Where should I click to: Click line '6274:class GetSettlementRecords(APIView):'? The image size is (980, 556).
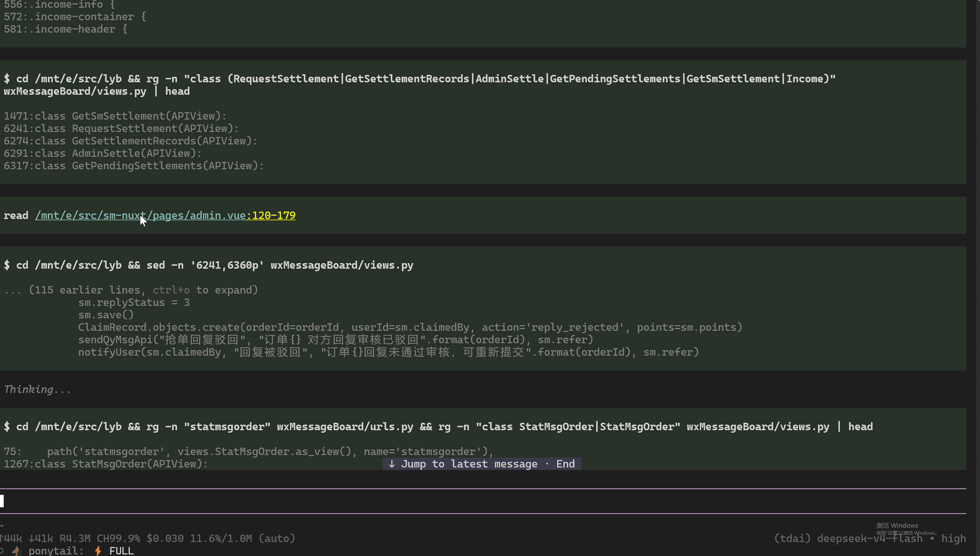point(131,141)
